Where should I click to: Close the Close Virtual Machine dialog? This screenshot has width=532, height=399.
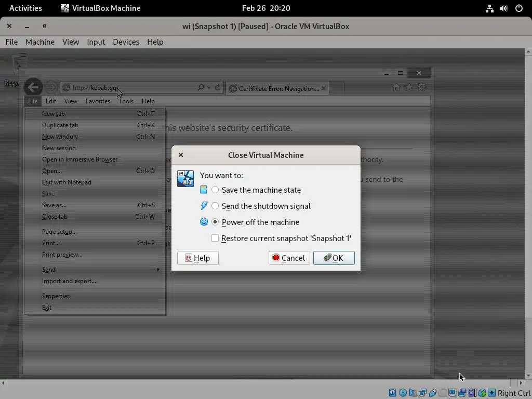click(x=181, y=155)
